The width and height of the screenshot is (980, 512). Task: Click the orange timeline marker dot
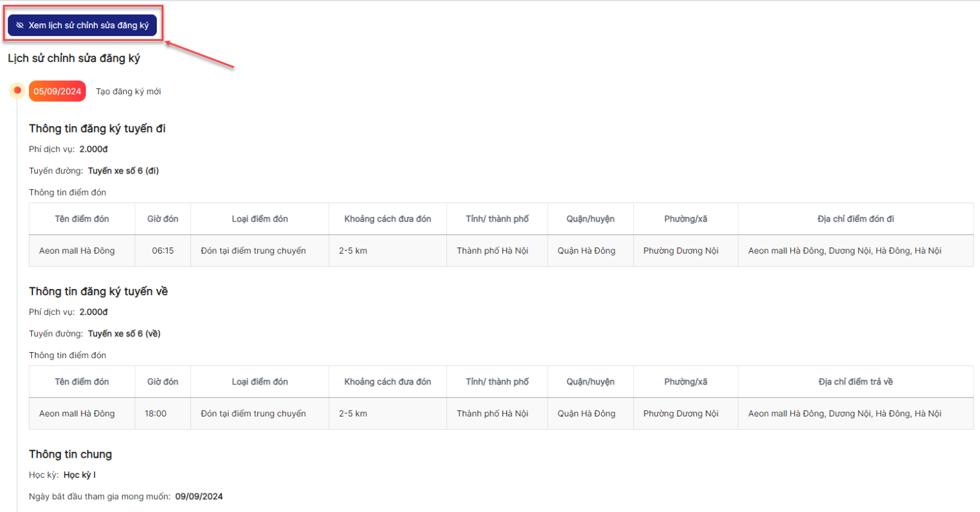tap(17, 91)
